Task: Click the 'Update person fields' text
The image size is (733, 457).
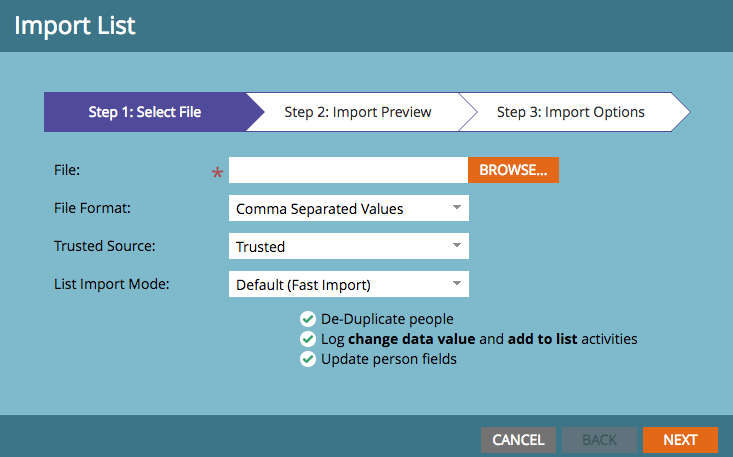Action: point(389,359)
